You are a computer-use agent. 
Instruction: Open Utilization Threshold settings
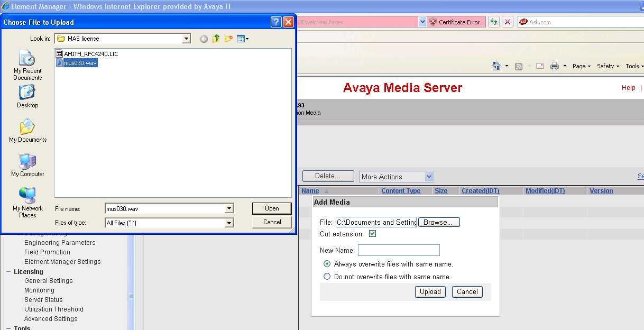coord(54,309)
